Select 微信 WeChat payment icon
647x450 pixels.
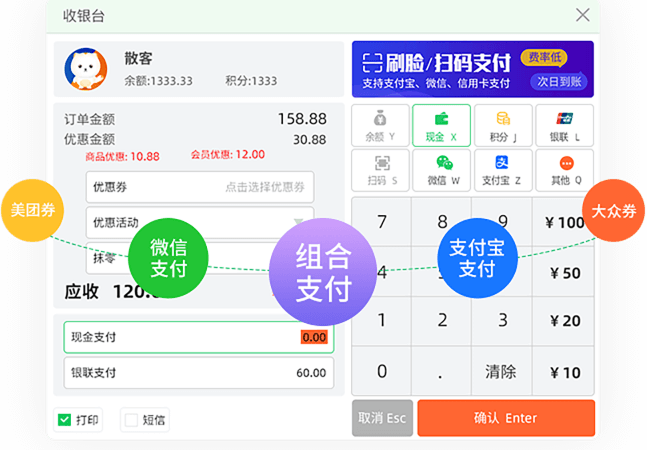[441, 169]
